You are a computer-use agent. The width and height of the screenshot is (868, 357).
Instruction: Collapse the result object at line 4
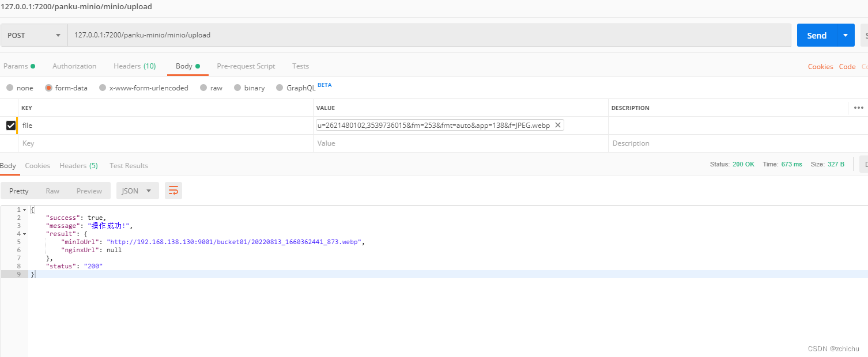click(23, 233)
